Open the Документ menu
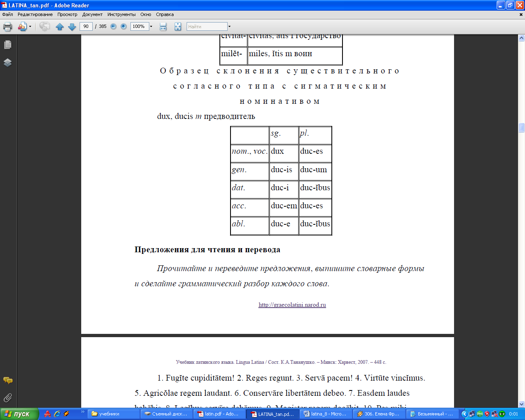 click(x=92, y=14)
